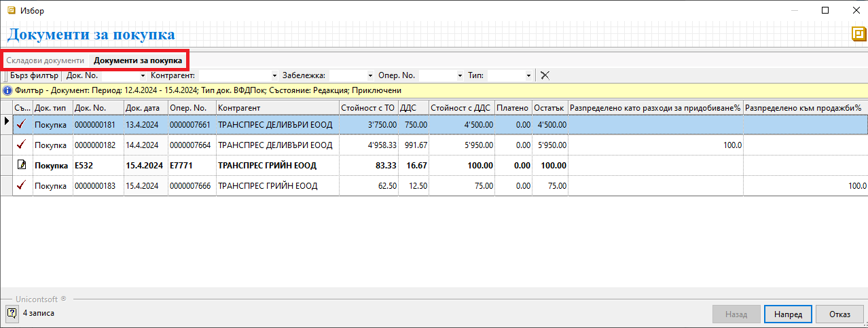
Task: Click the yellow Unicontsoft logo icon at top right
Action: pos(858,35)
